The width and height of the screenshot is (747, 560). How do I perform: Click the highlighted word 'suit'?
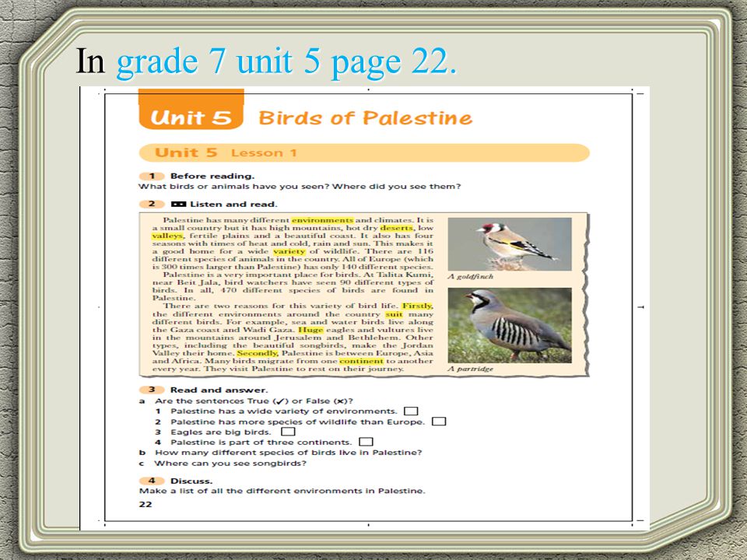coord(394,314)
